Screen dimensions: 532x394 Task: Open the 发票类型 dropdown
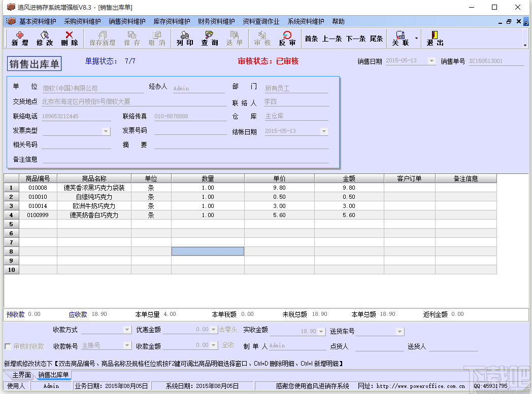click(106, 131)
